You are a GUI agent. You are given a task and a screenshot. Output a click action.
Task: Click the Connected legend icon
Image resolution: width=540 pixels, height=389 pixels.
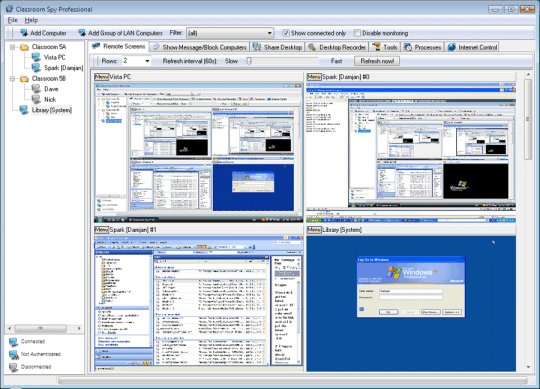[13, 342]
